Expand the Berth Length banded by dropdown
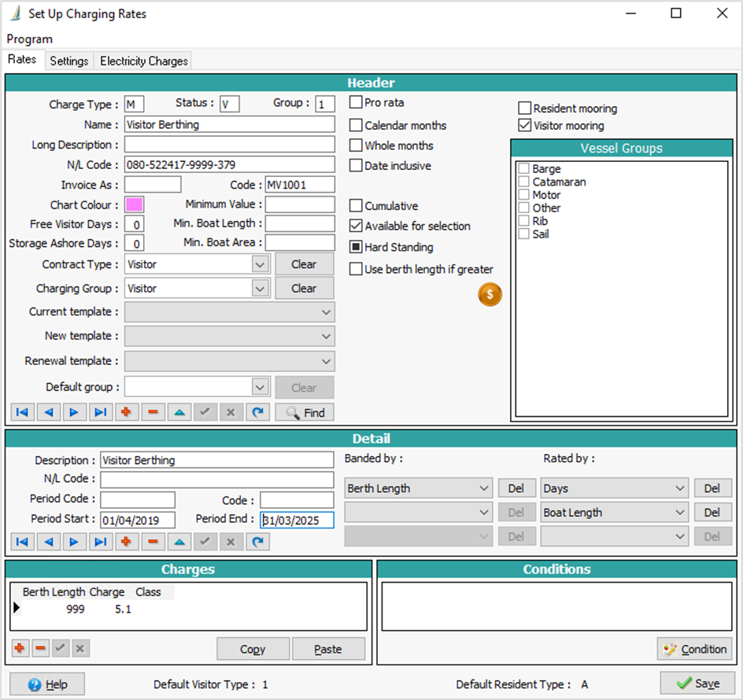This screenshot has width=743, height=700. (x=484, y=488)
